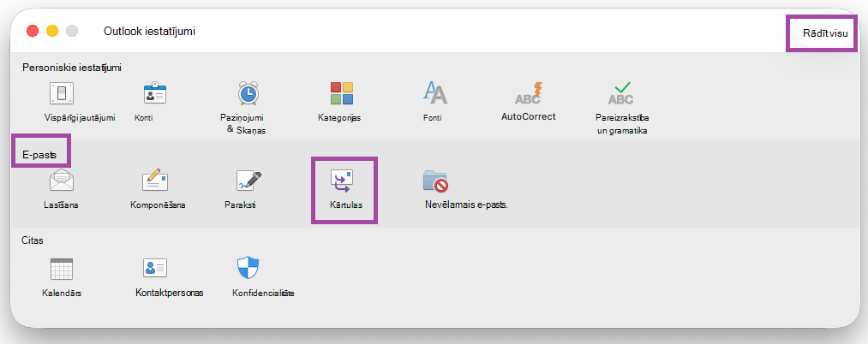The image size is (868, 344).
Task: Open the Paraksti signature pen icon
Action: (248, 181)
